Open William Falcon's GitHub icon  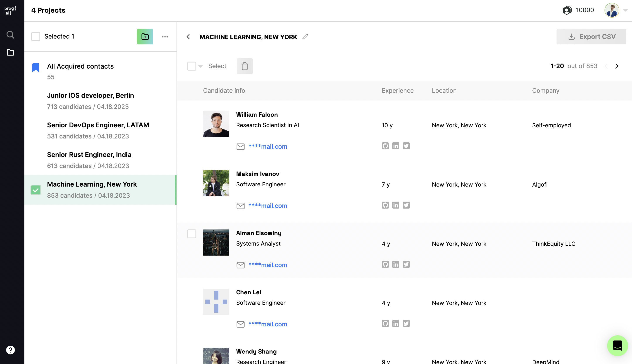[x=385, y=146]
